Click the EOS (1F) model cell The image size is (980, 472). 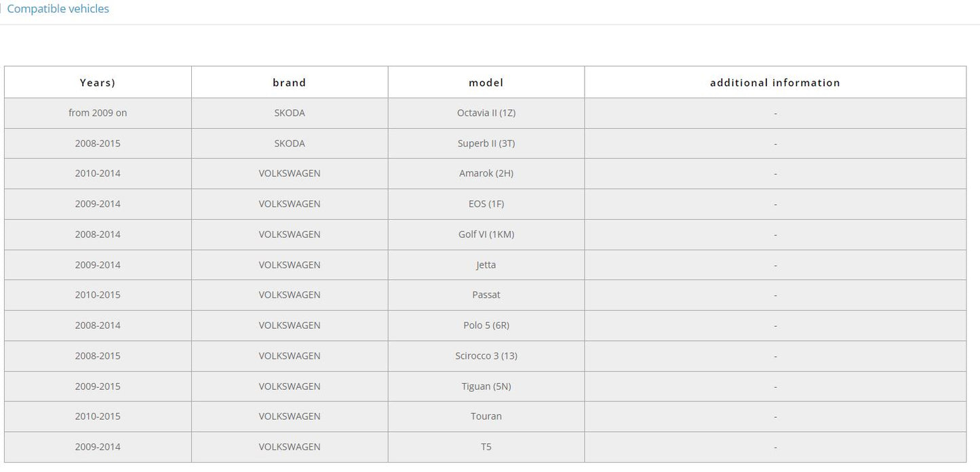[x=486, y=204]
